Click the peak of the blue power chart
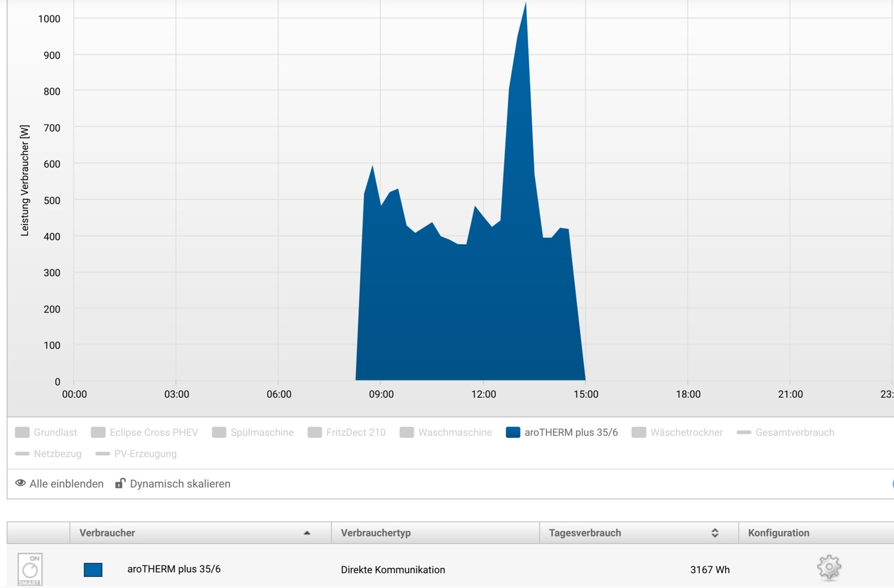The width and height of the screenshot is (894, 588). pyautogui.click(x=525, y=6)
